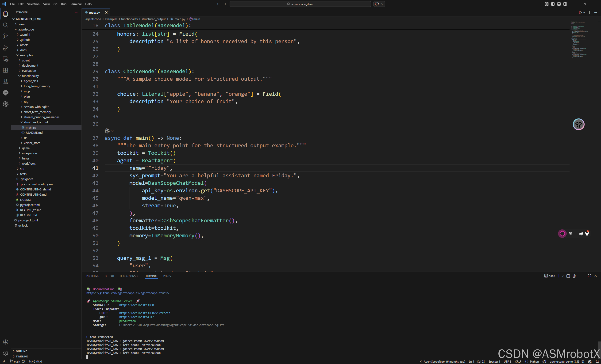
Task: Open the Terminal menu
Action: pyautogui.click(x=76, y=4)
